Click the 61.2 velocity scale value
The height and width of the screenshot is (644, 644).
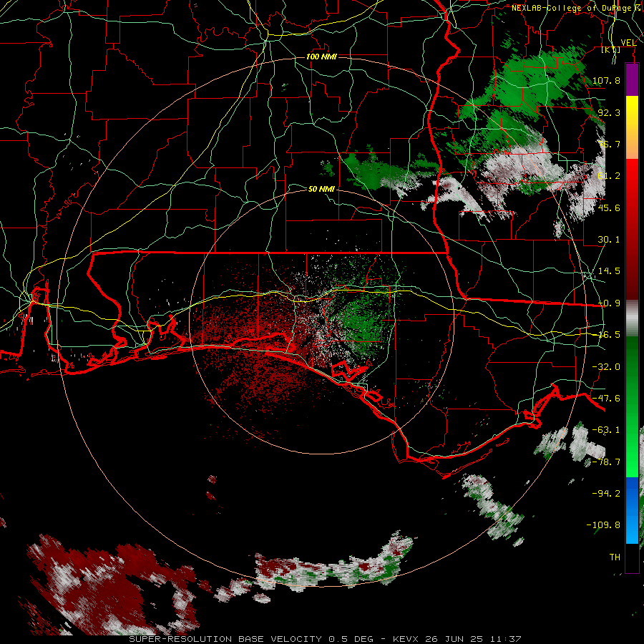[609, 176]
